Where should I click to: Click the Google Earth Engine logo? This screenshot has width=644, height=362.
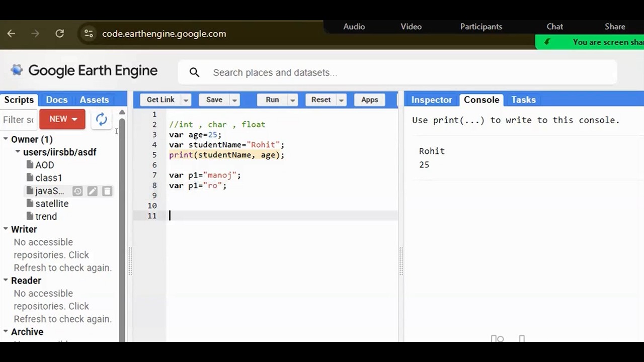(84, 70)
